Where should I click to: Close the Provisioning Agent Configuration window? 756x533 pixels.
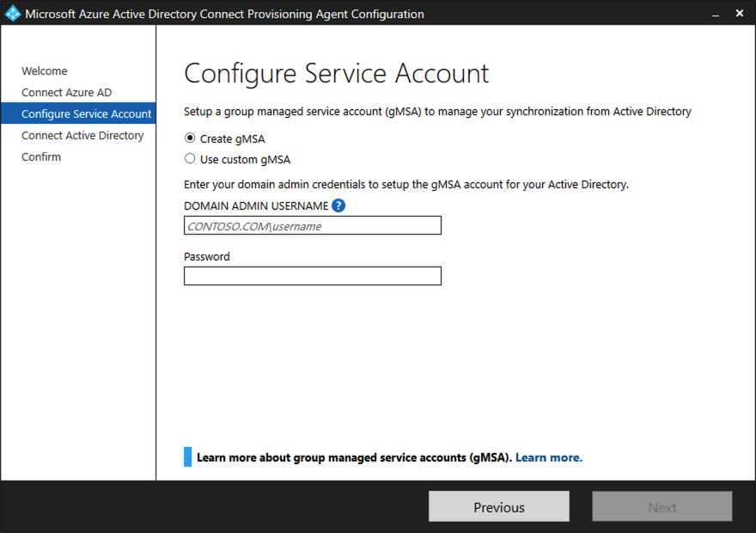(x=740, y=14)
